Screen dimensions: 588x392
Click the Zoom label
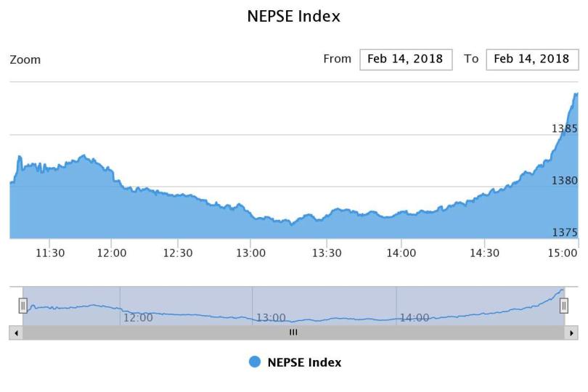click(x=25, y=60)
